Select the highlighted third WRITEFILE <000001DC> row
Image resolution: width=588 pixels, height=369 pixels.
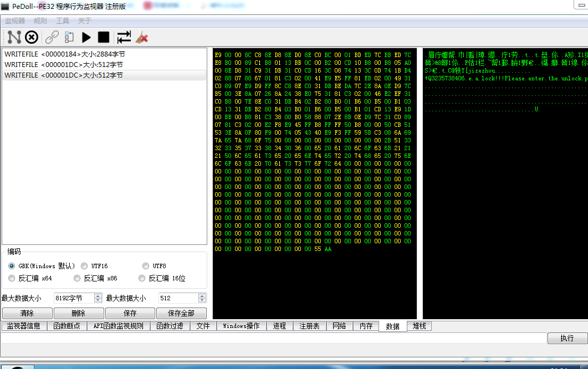(104, 75)
